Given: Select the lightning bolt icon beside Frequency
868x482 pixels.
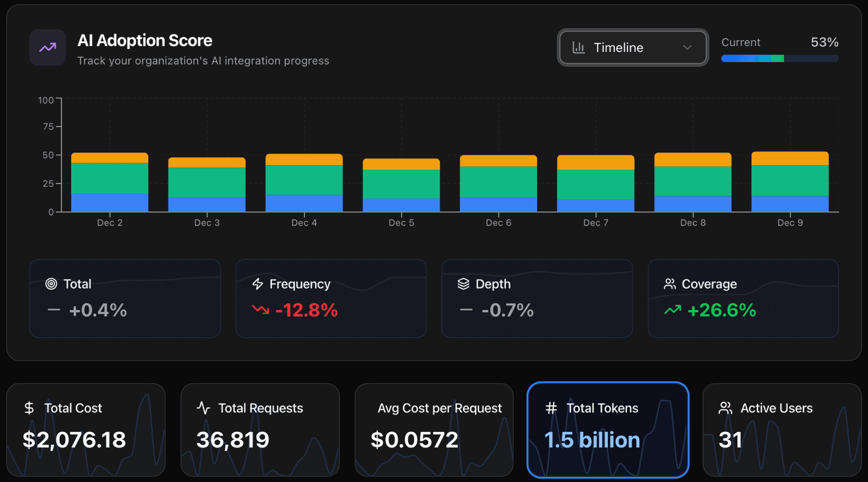Looking at the screenshot, I should pyautogui.click(x=258, y=284).
